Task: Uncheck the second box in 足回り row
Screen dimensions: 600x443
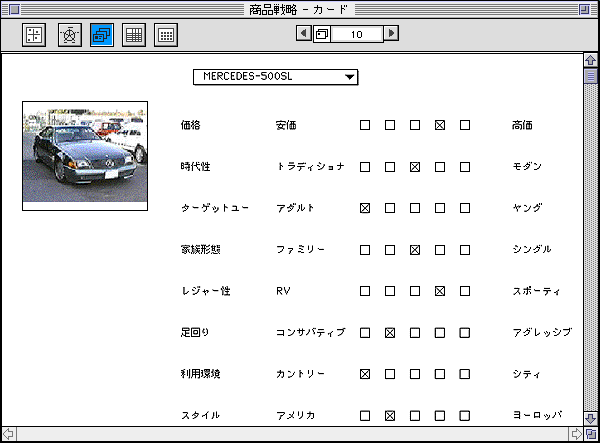Action: (390, 333)
